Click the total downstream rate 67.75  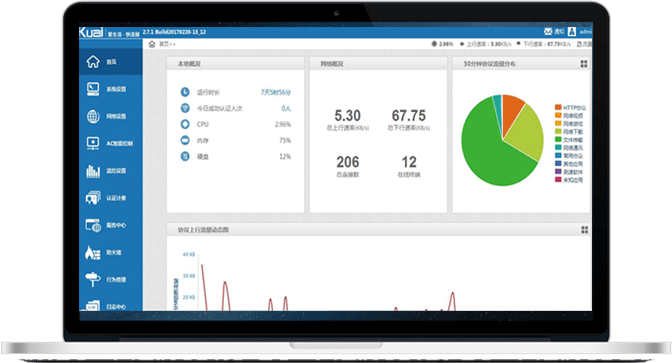[409, 116]
